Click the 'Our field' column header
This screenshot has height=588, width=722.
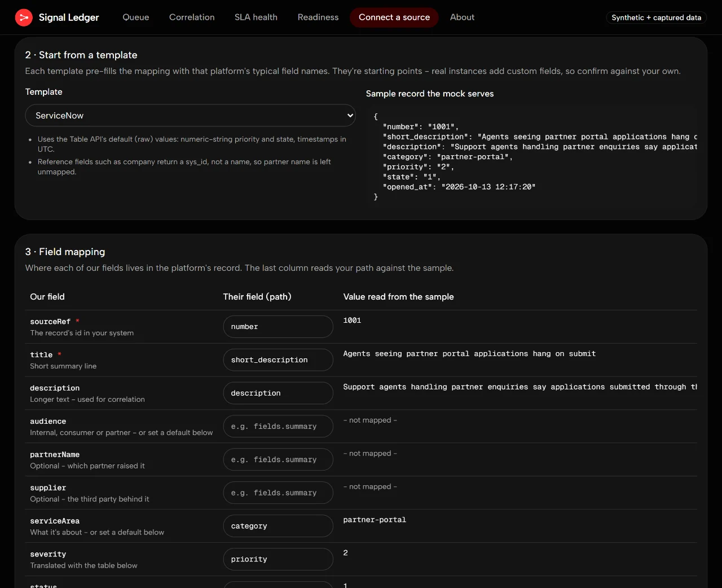coord(47,297)
